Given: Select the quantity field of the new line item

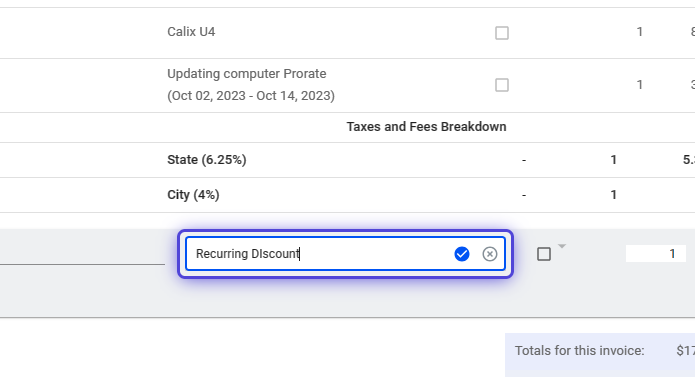Looking at the screenshot, I should coord(656,254).
